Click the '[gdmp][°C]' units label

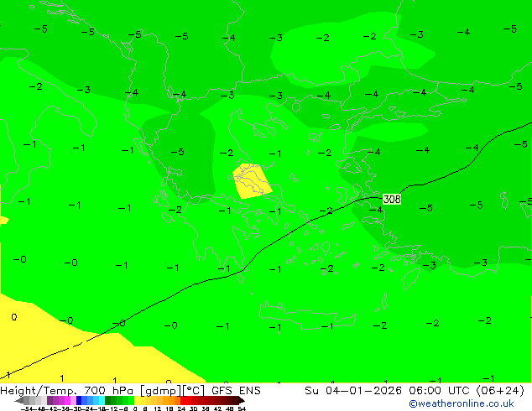[172, 391]
